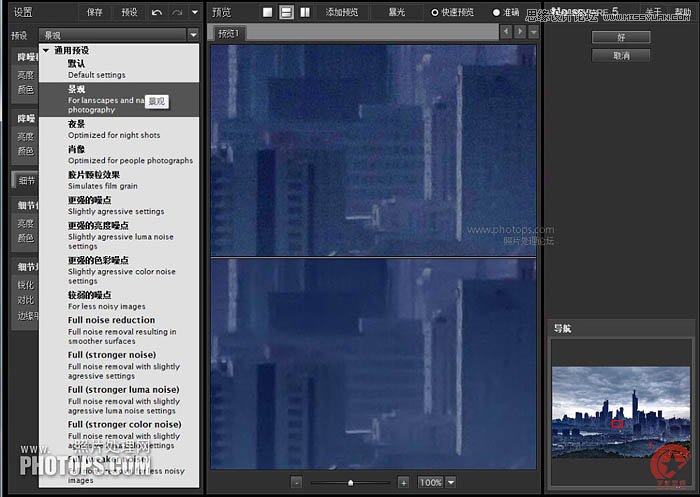
Task: Click the 预设 button in header
Action: (x=129, y=12)
